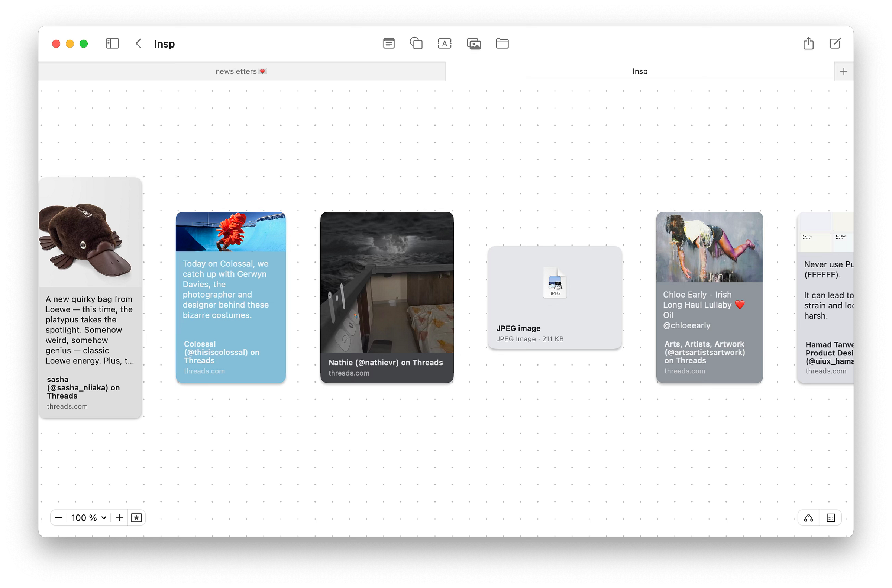Toggle the sidebar panel icon
The width and height of the screenshot is (892, 588).
112,43
